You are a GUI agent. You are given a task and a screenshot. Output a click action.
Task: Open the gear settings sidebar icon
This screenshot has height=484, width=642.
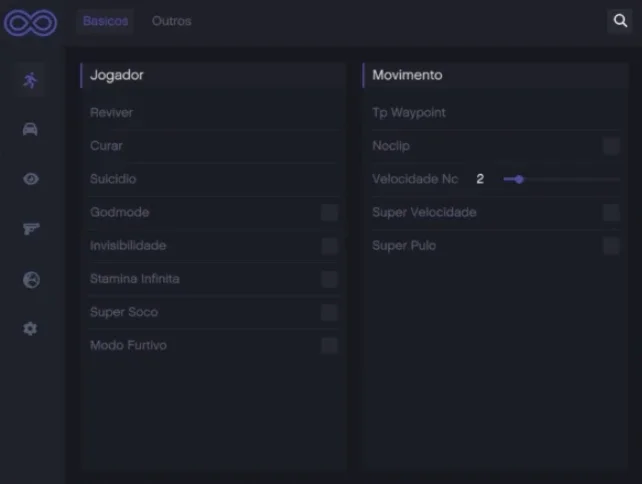click(30, 328)
